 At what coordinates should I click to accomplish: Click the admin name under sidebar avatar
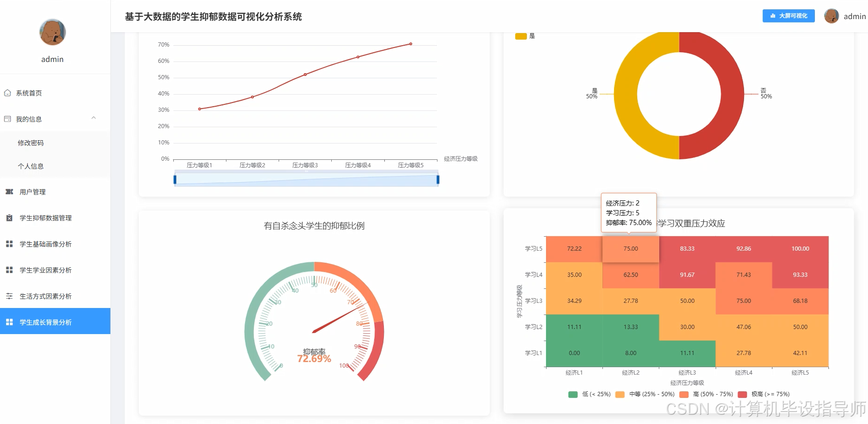pyautogui.click(x=52, y=59)
